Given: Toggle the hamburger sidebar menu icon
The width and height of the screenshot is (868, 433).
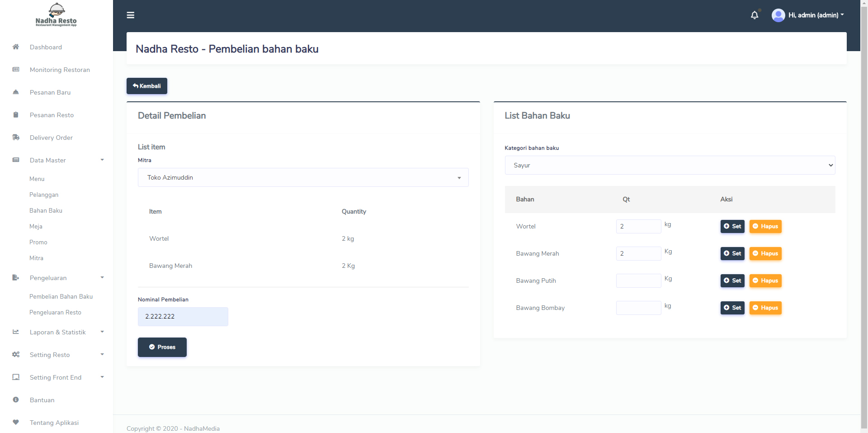Looking at the screenshot, I should (131, 15).
